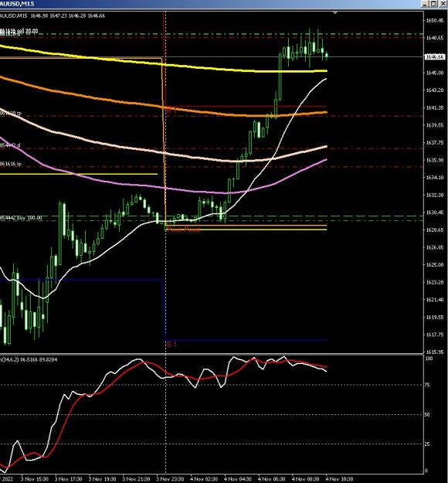This screenshot has height=483, width=448.
Task: Click time axis label '4 Nov 10:30'
Action: point(340,479)
